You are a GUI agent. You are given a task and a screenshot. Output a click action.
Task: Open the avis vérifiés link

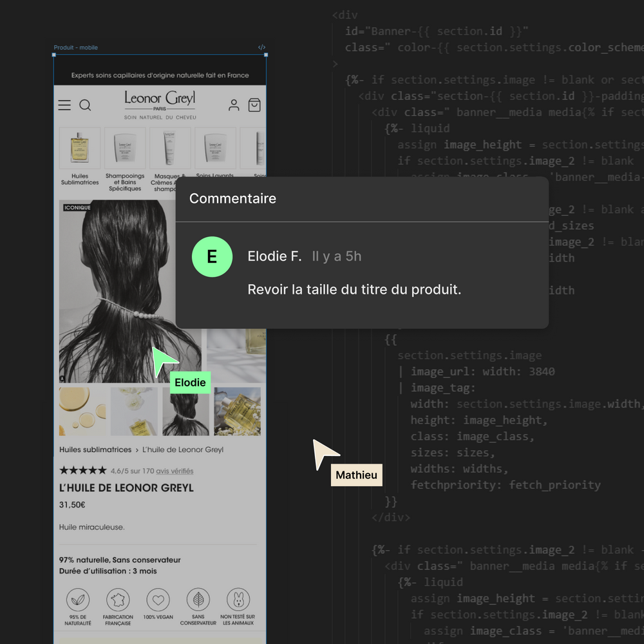tap(175, 471)
